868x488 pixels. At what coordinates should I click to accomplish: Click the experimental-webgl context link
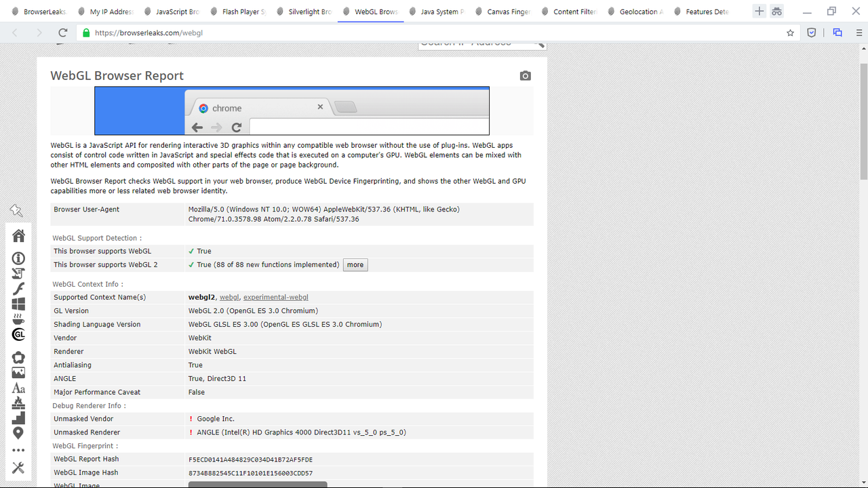coord(276,298)
